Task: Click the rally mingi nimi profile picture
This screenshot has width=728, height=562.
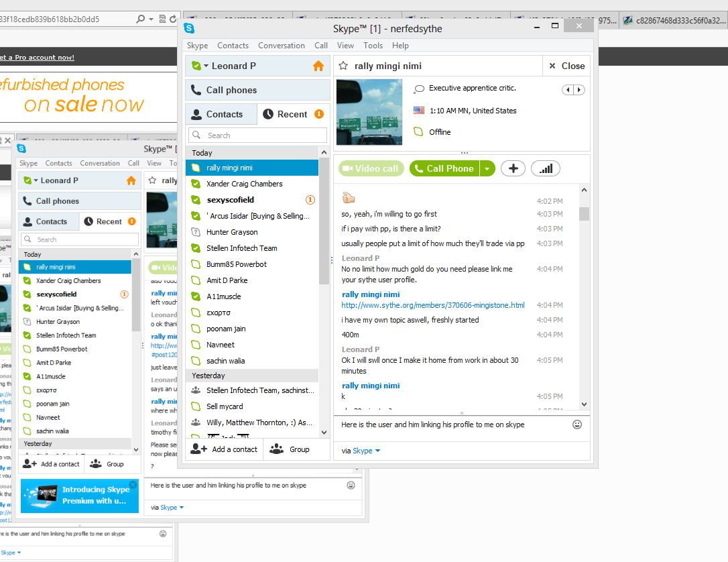Action: tap(369, 112)
